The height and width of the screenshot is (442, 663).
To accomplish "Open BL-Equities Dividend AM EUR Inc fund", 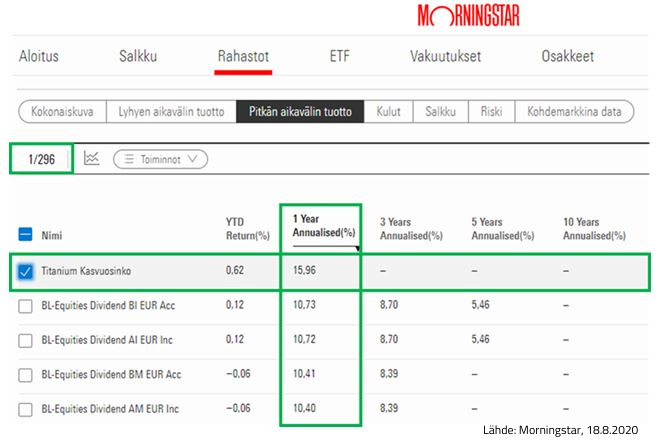I will pyautogui.click(x=110, y=409).
